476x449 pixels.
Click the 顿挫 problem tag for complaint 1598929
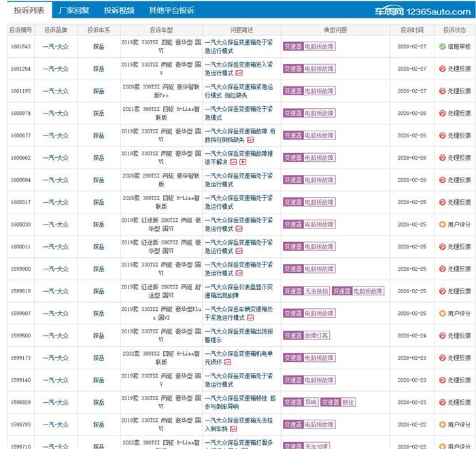point(347,402)
